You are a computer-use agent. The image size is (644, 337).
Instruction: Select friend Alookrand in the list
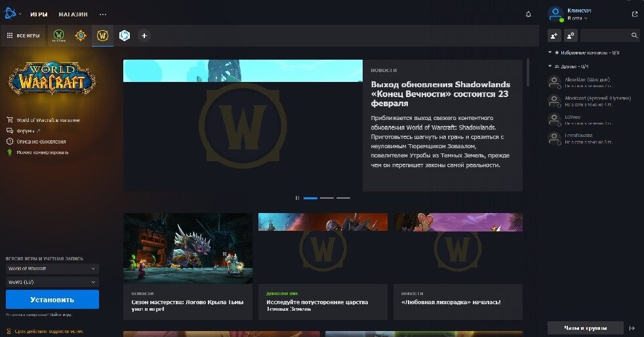593,101
